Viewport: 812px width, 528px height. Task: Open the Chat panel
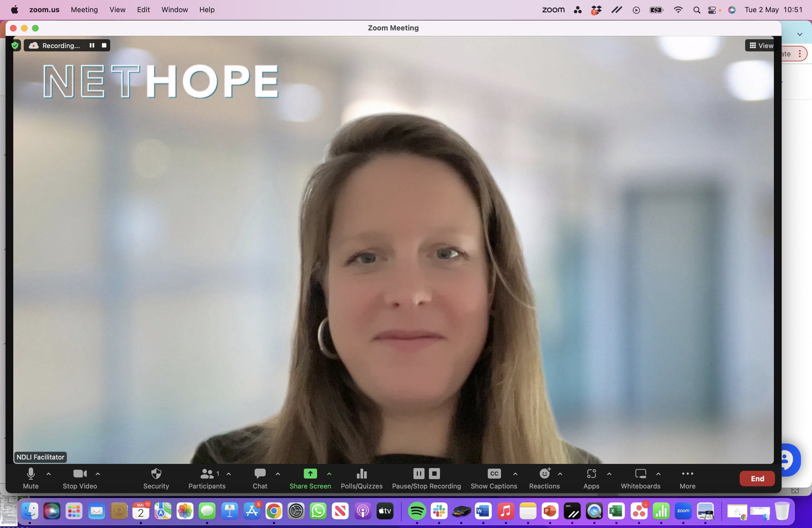(x=260, y=474)
